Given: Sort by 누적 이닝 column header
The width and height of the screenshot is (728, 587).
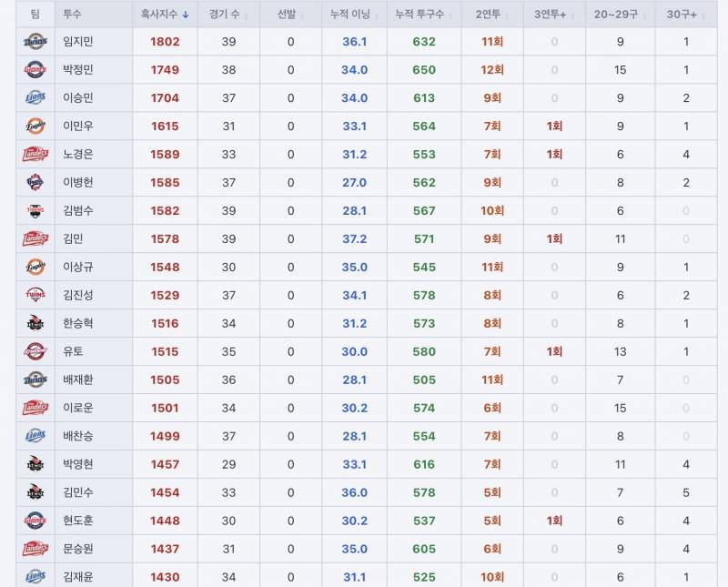Looking at the screenshot, I should point(354,15).
